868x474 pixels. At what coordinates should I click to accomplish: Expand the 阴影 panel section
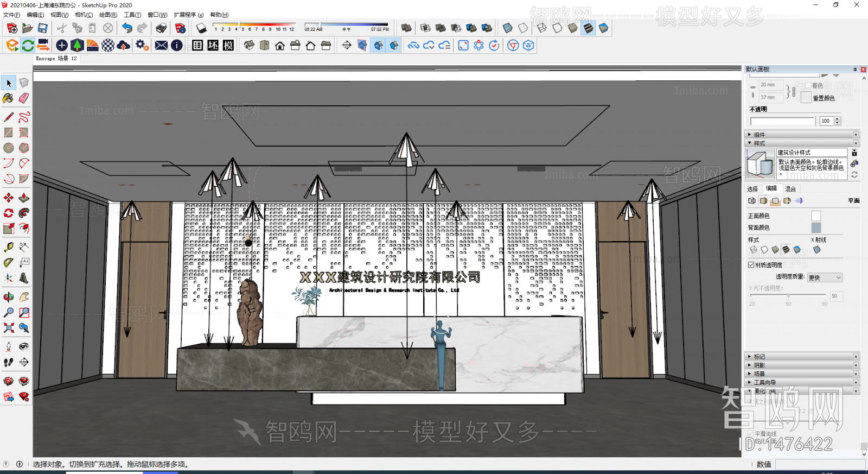[801, 365]
